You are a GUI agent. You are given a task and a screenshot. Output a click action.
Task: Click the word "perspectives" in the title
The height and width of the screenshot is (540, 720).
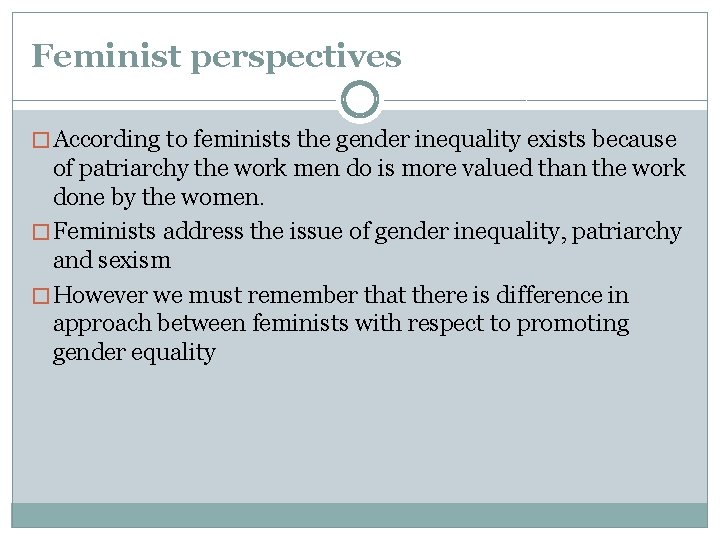pos(296,58)
